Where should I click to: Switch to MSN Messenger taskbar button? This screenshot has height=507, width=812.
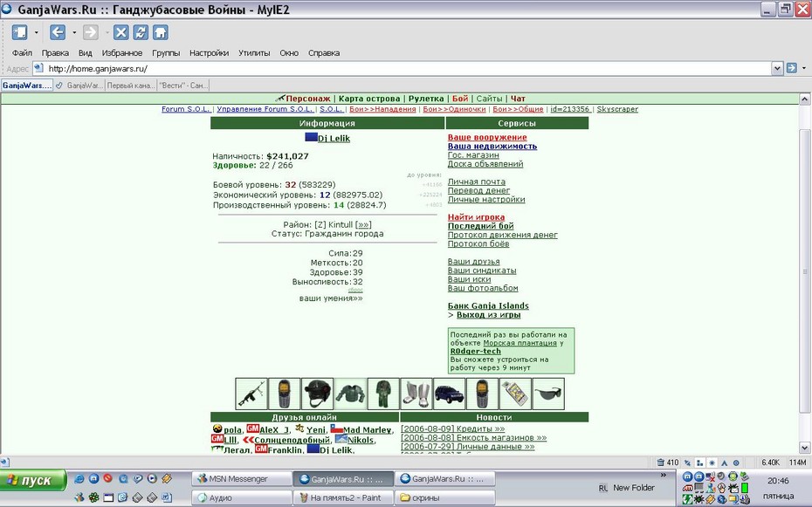coord(241,479)
